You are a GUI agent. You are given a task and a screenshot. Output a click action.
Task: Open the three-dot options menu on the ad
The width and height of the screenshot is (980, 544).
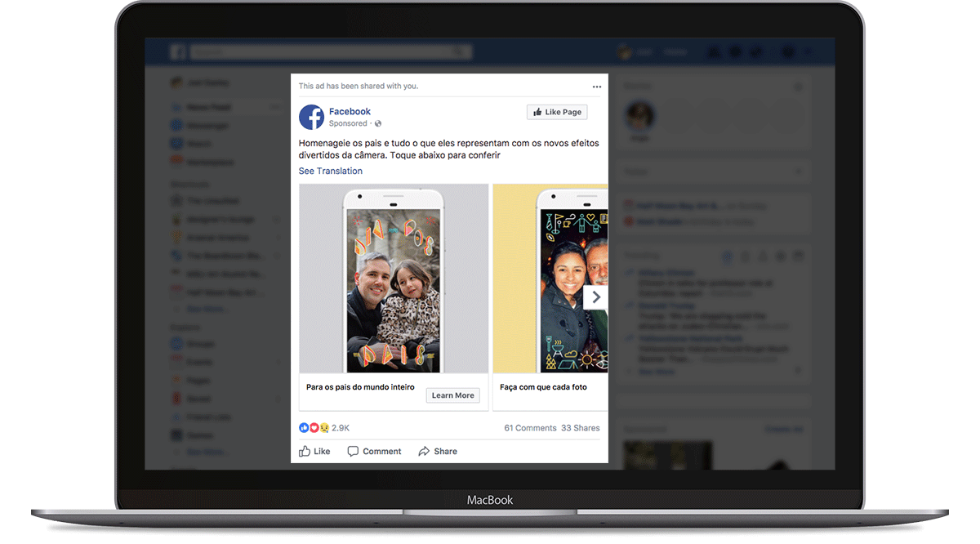tap(597, 87)
